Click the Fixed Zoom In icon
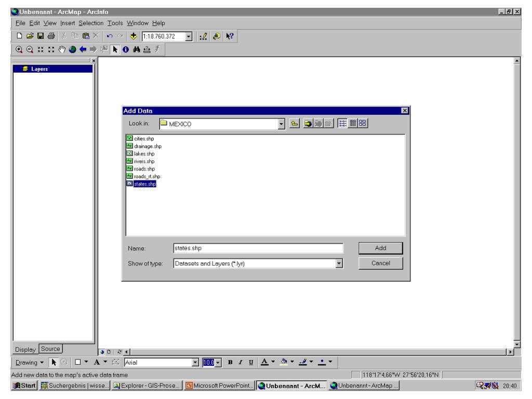Image resolution: width=532 pixels, height=399 pixels. tap(41, 49)
